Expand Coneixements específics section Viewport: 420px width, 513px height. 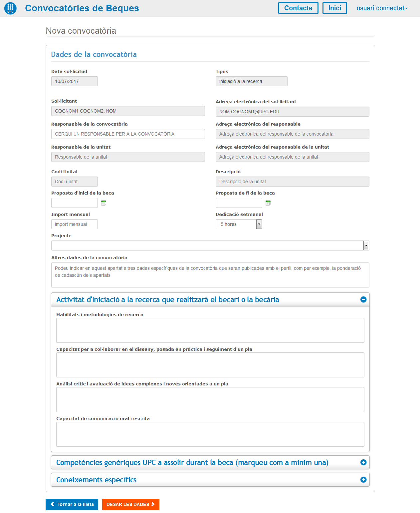(363, 480)
